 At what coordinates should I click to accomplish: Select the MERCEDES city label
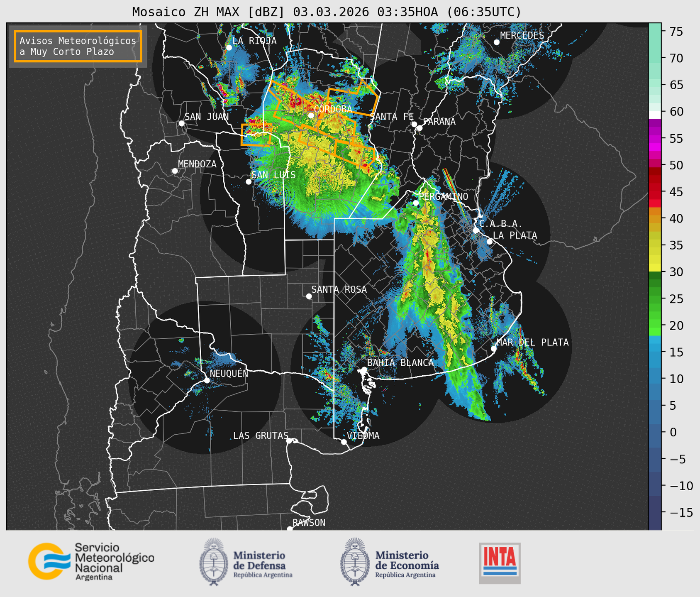(522, 36)
